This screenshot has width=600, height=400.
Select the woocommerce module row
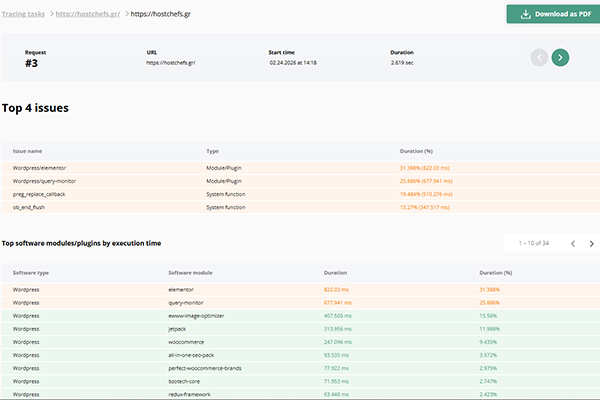[x=187, y=341]
